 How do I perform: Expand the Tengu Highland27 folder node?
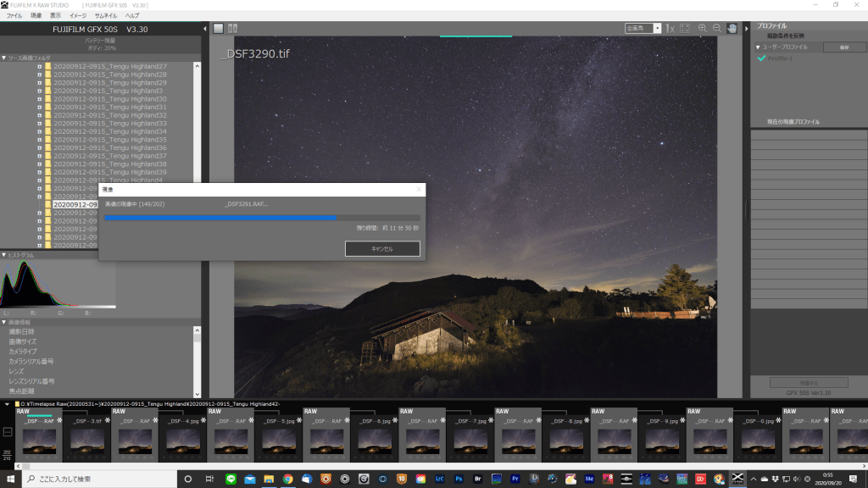pos(39,66)
